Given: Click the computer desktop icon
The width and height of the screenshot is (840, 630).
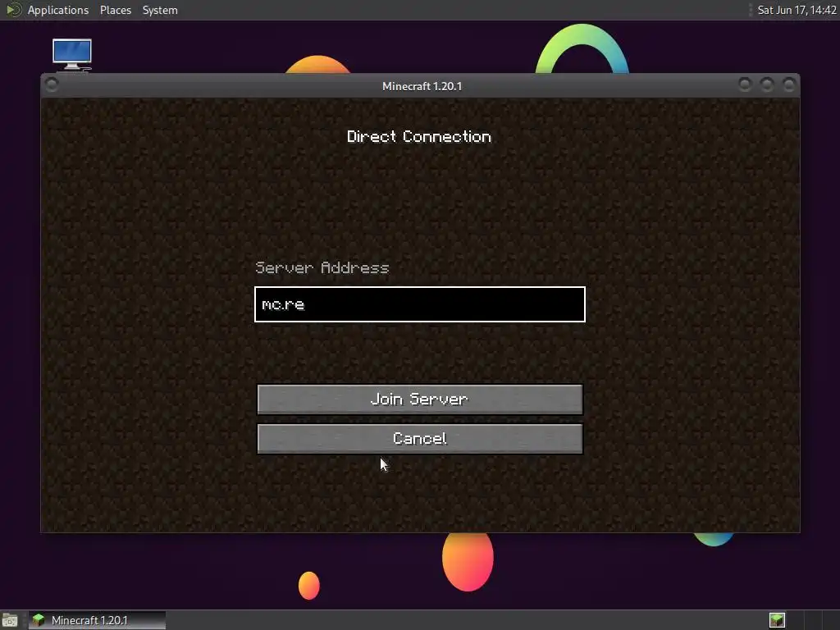Looking at the screenshot, I should click(72, 54).
